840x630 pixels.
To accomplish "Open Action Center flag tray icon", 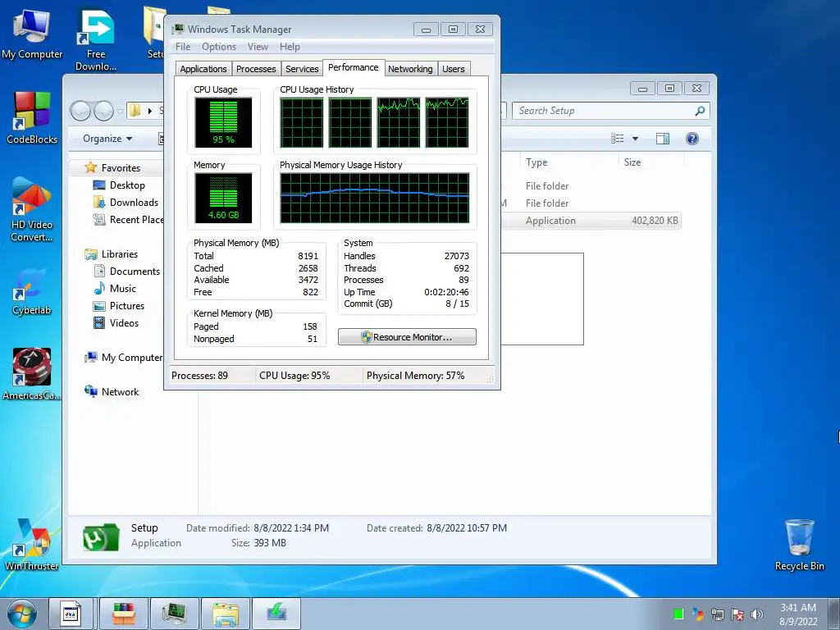I will tap(737, 614).
